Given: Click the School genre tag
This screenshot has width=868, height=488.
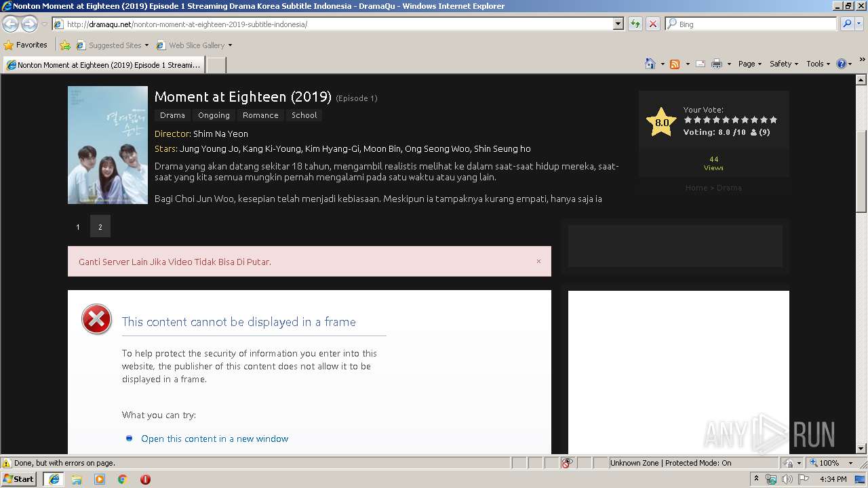Looking at the screenshot, I should click(304, 115).
